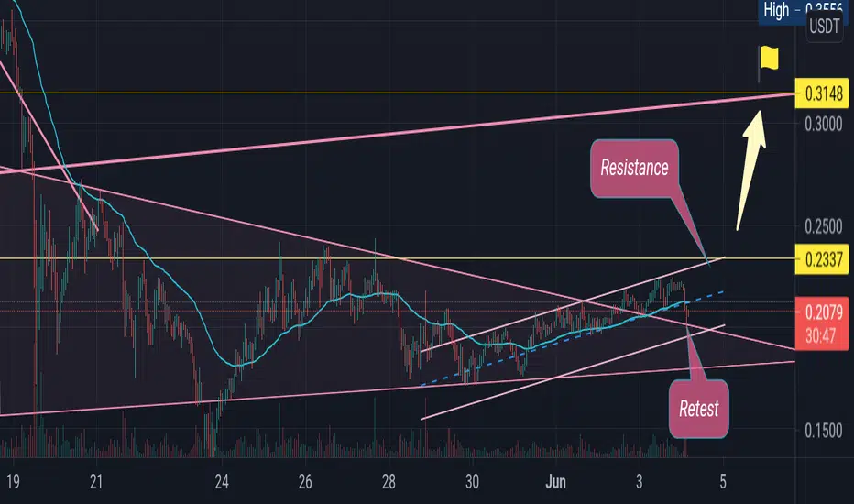Screen dimensions: 854x504
Task: Click the 30:47 countdown timer
Action: tap(821, 336)
